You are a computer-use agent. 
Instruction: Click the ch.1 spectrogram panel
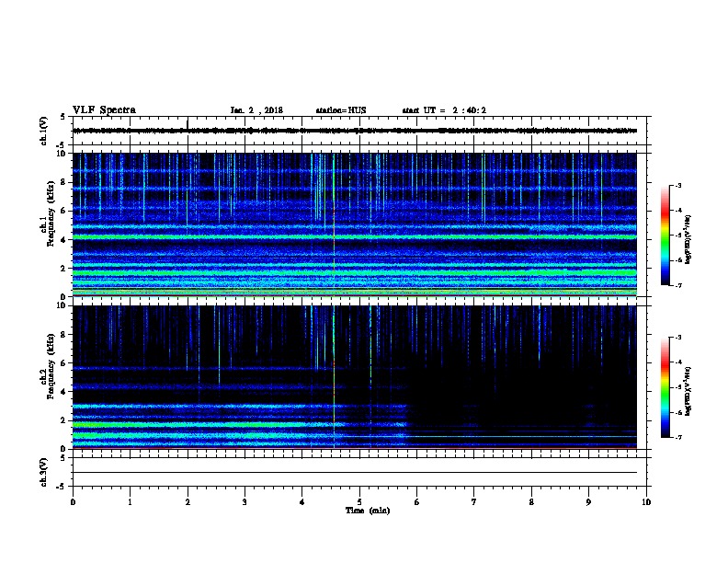355,224
